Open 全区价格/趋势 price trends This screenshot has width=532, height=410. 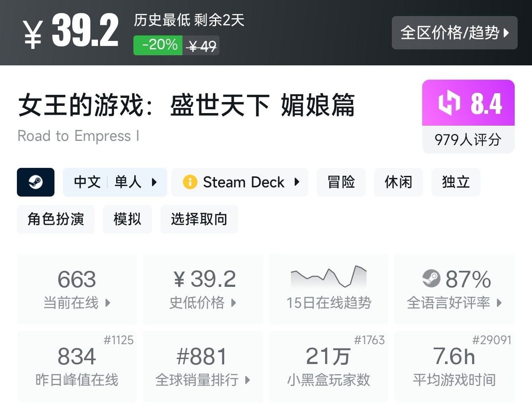click(454, 33)
